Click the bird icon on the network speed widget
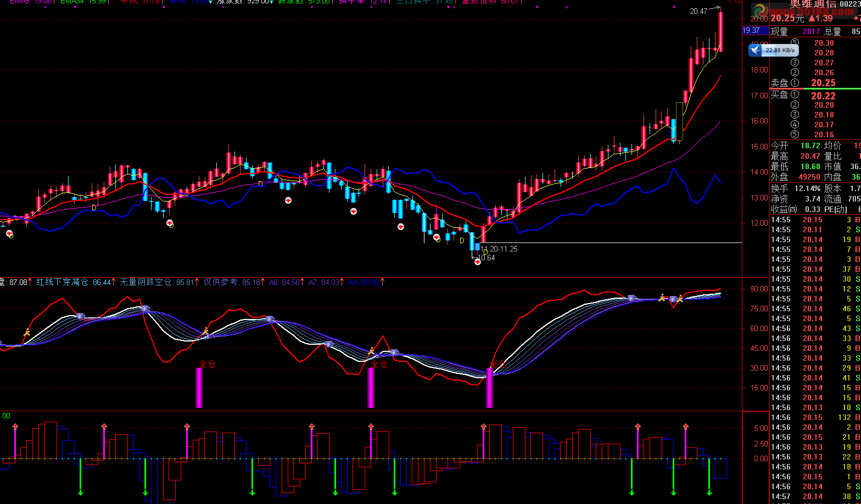This screenshot has width=861, height=504. pyautogui.click(x=756, y=51)
